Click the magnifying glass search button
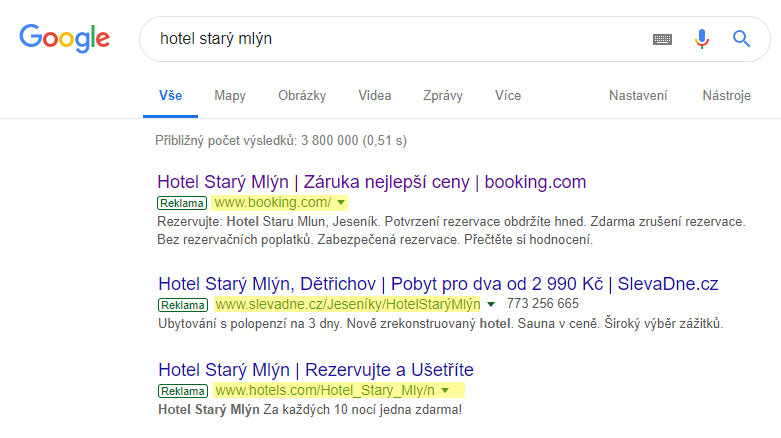This screenshot has width=781, height=438. pyautogui.click(x=741, y=39)
